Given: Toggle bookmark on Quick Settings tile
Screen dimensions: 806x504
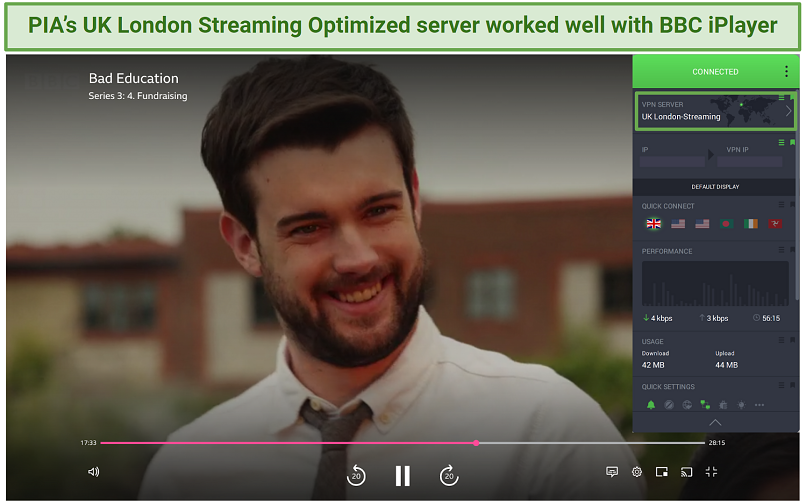Looking at the screenshot, I should point(792,385).
